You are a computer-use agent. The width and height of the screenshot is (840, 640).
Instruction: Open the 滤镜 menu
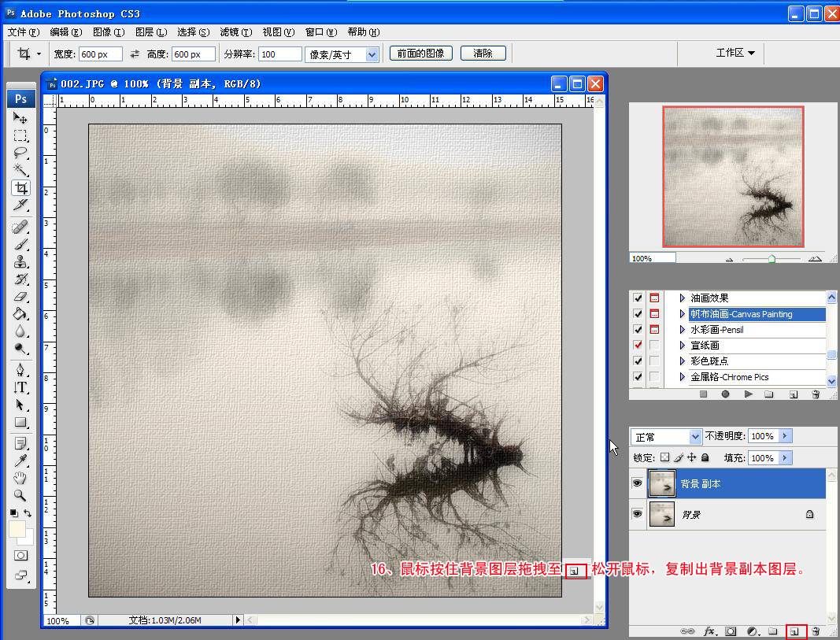(235, 32)
